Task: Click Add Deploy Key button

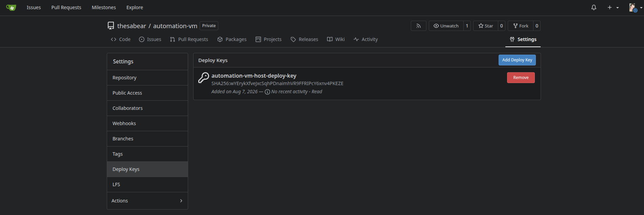Action: (x=517, y=60)
